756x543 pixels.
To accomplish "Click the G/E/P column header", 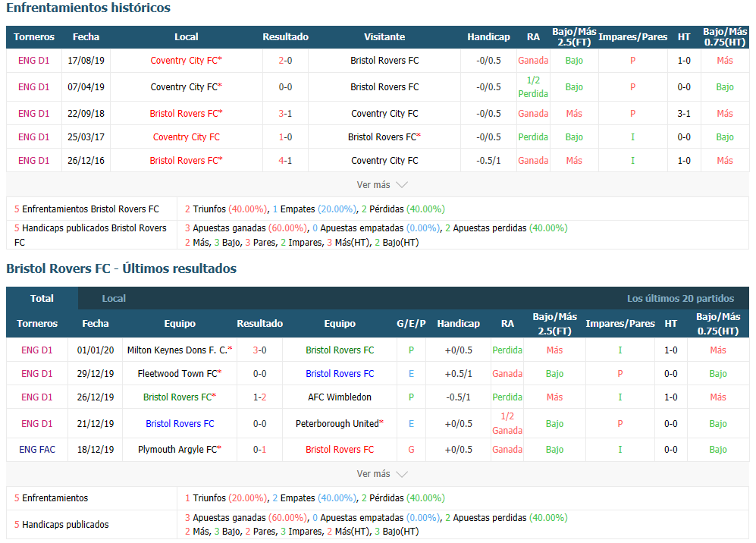I will click(x=411, y=324).
